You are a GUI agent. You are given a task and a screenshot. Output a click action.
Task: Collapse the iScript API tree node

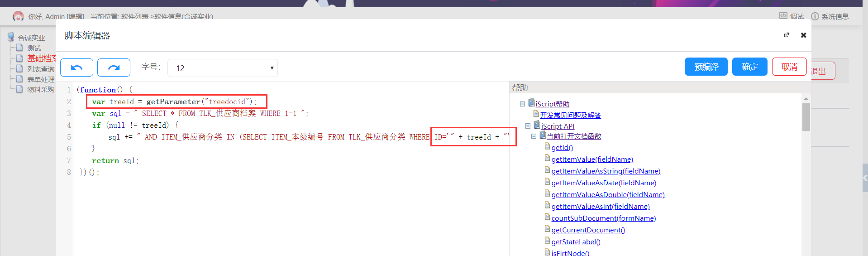[x=528, y=126]
